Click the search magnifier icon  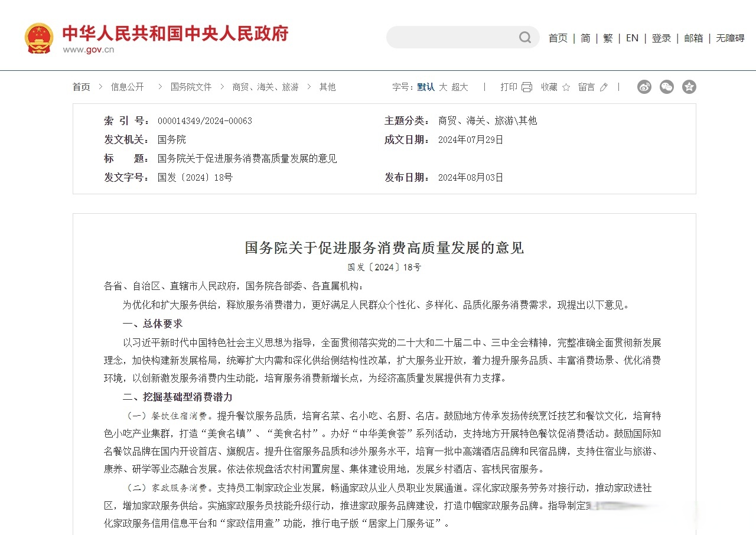click(524, 37)
